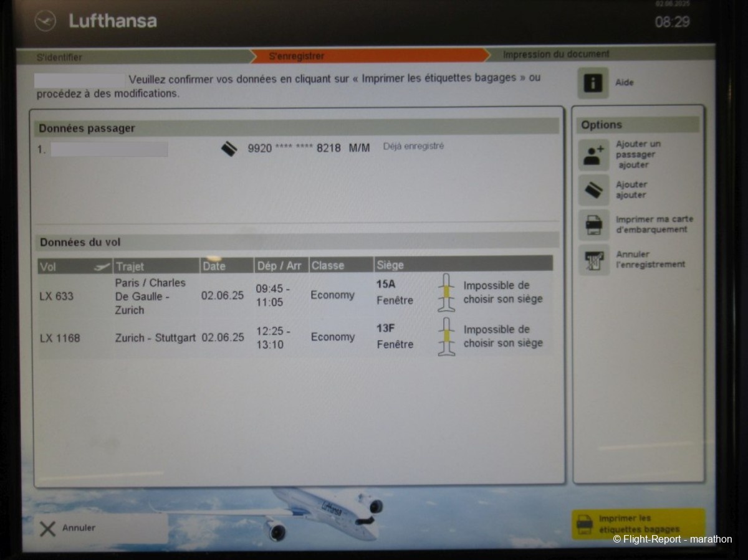Image resolution: width=748 pixels, height=560 pixels.
Task: Click the card icon beside Ajouter
Action: (x=593, y=189)
